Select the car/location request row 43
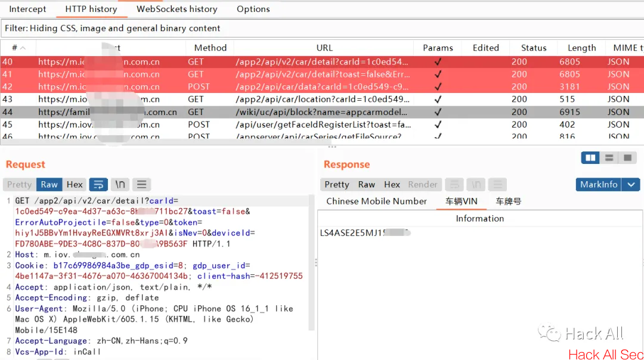Screen dimensions: 644x360 pos(322,100)
